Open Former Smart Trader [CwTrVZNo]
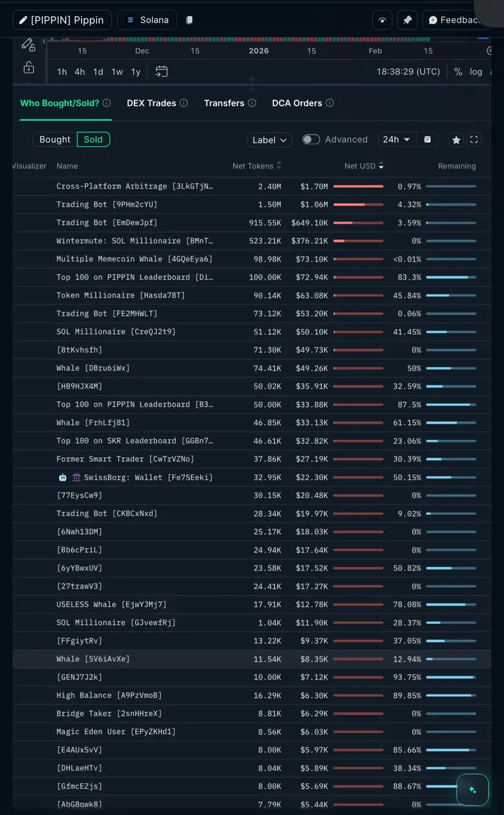Screen dimensions: 504x815 point(125,459)
